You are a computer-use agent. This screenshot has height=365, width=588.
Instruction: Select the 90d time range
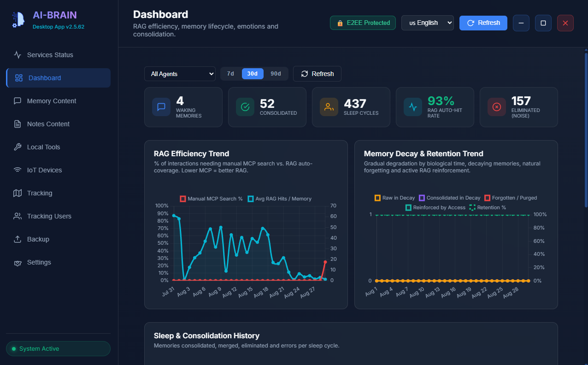point(276,74)
